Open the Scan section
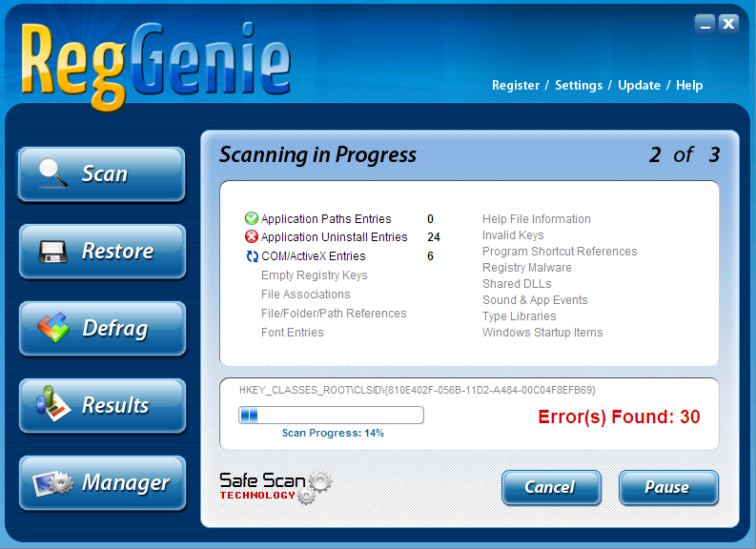 click(102, 173)
